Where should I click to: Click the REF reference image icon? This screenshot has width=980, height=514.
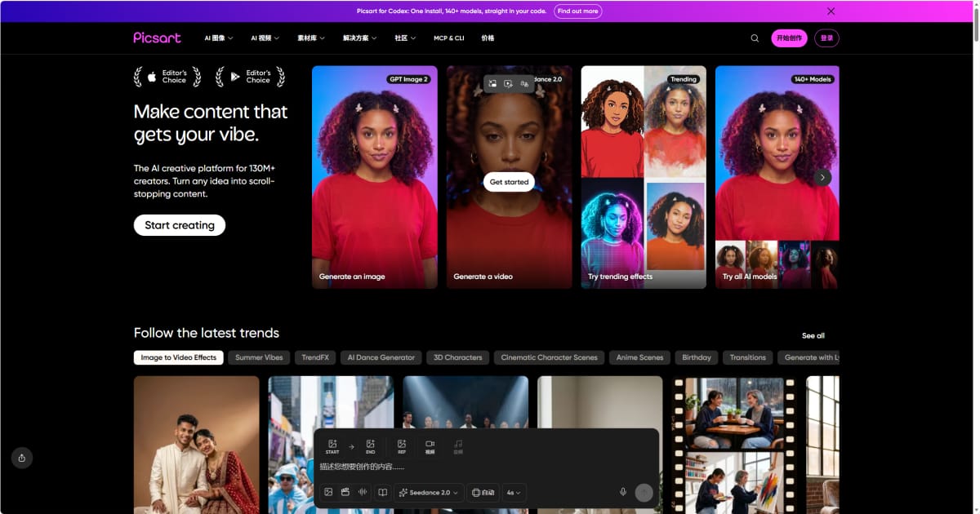tap(402, 446)
